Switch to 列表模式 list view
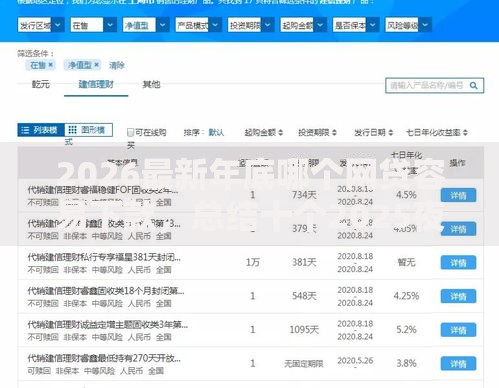Image resolution: width=499 pixels, height=388 pixels. [x=41, y=130]
